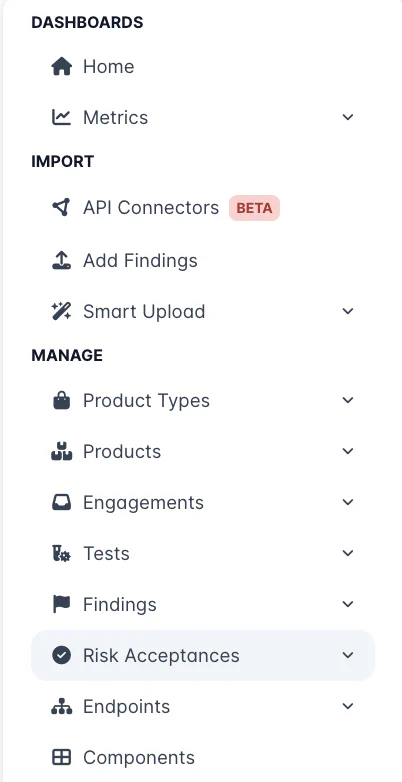Click the BETA badge

(254, 208)
